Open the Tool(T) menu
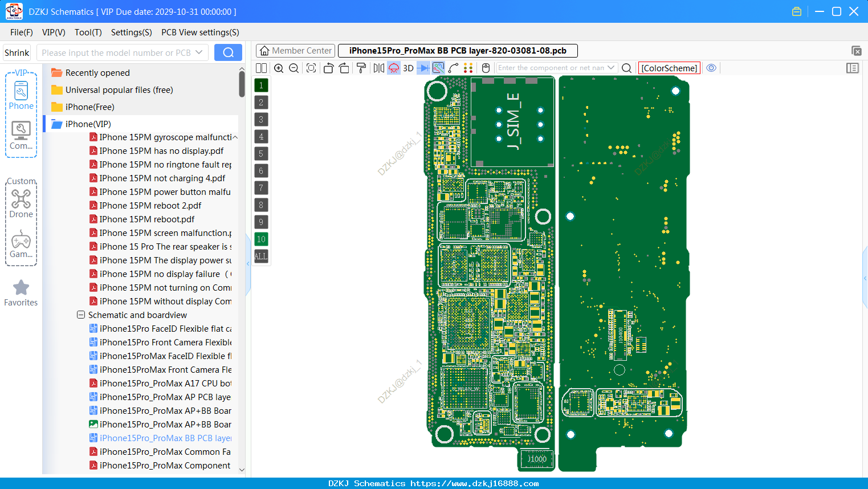This screenshot has height=489, width=868. 88,32
